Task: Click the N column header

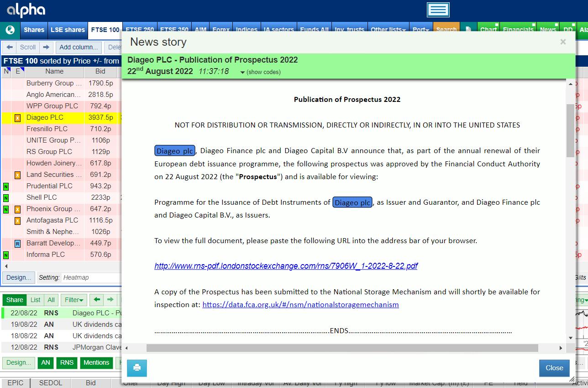Action: [6, 71]
